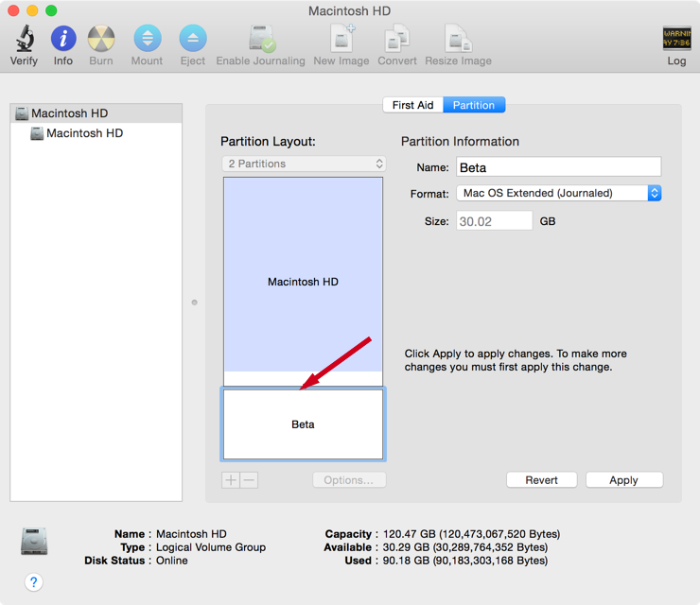
Task: Click the hard drive icon beside the Name details
Action: [34, 542]
